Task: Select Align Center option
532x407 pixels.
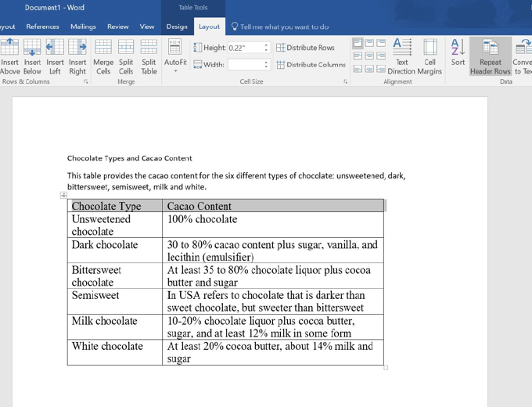Action: pyautogui.click(x=369, y=56)
